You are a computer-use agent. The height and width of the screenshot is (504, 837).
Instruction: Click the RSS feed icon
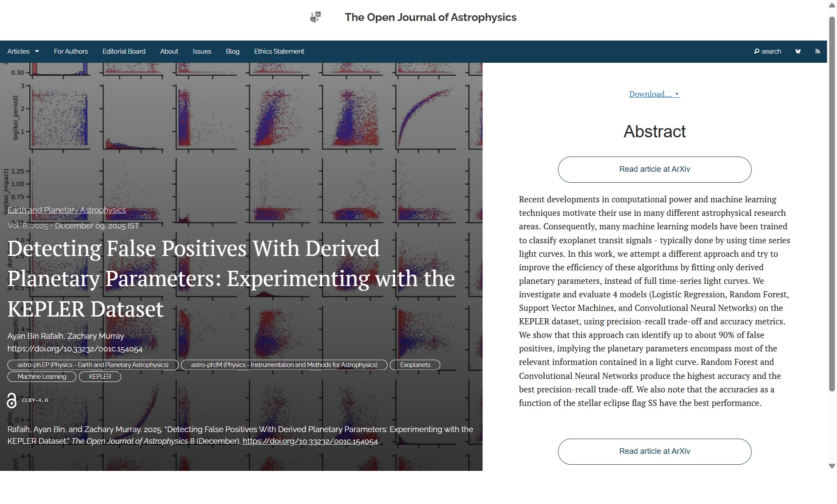tap(817, 51)
